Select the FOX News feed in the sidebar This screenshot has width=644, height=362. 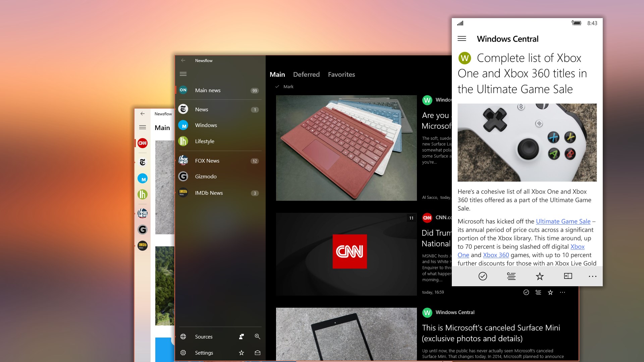pos(207,161)
